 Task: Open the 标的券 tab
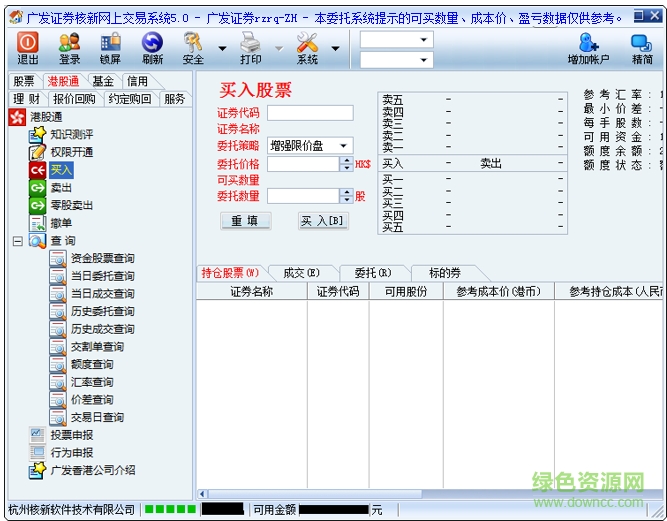(x=445, y=273)
